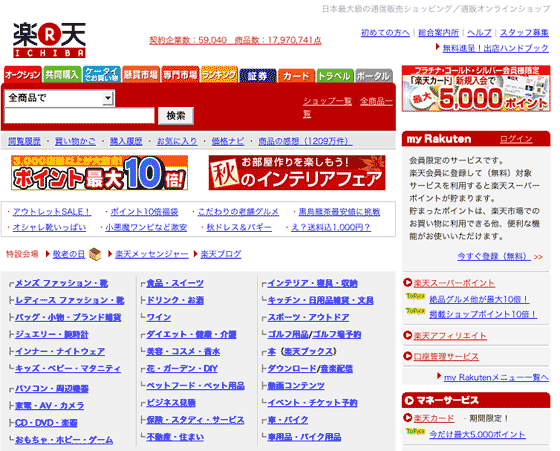This screenshot has width=560, height=451.
Task: Open the オークション tab
Action: [x=23, y=74]
